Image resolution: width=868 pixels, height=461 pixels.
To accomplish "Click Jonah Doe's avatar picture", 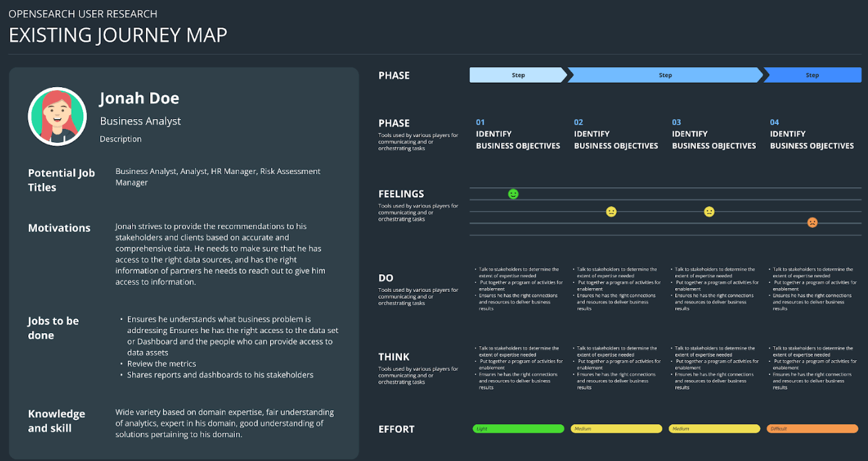I will pyautogui.click(x=57, y=117).
